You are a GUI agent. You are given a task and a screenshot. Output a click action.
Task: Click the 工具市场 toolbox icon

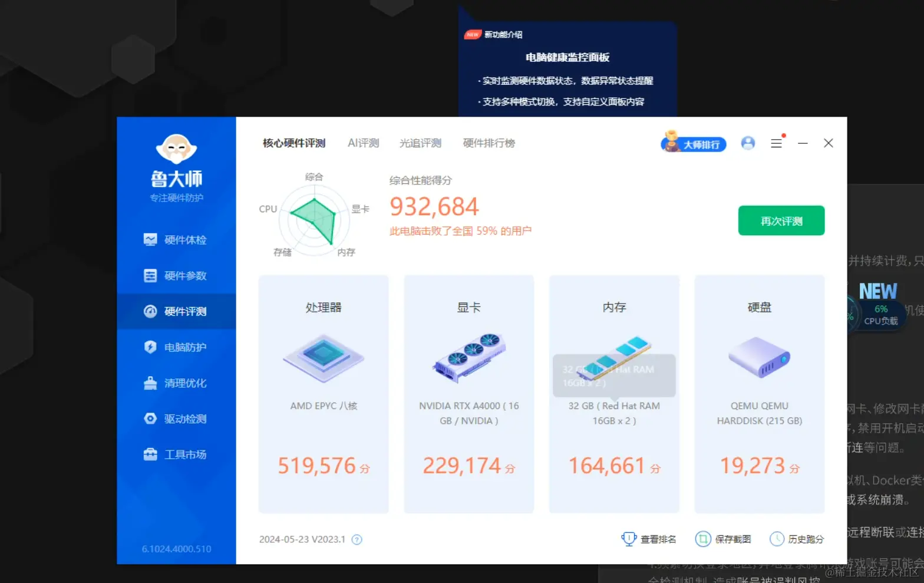coord(150,454)
